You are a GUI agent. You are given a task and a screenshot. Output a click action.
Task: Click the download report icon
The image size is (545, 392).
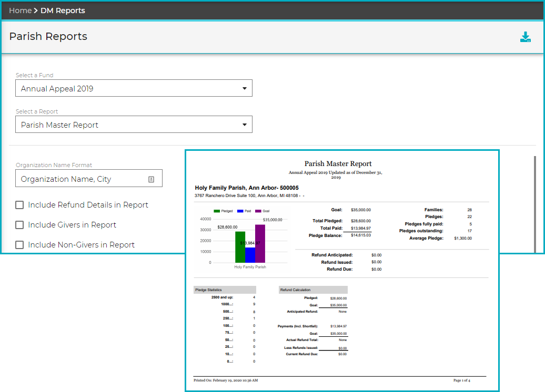525,37
